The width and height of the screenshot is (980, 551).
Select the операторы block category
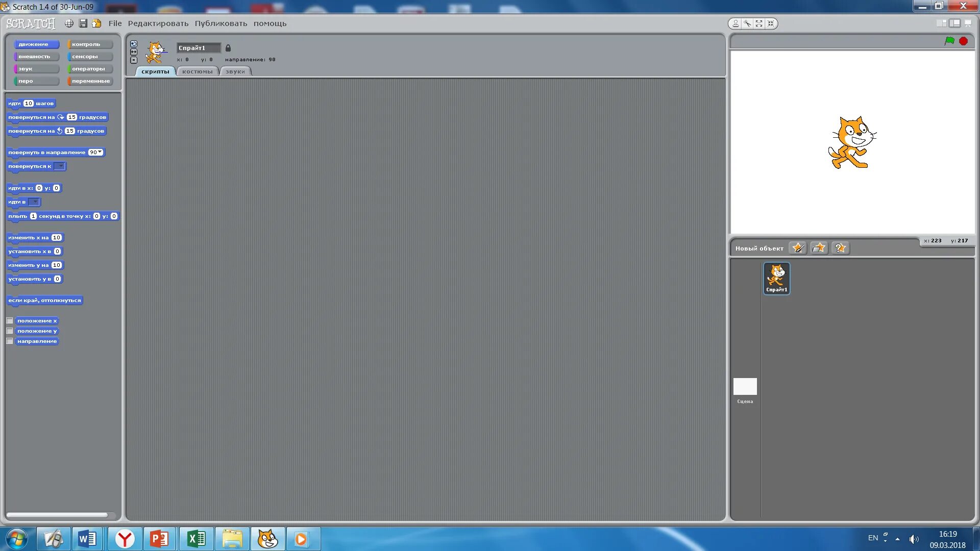click(90, 69)
